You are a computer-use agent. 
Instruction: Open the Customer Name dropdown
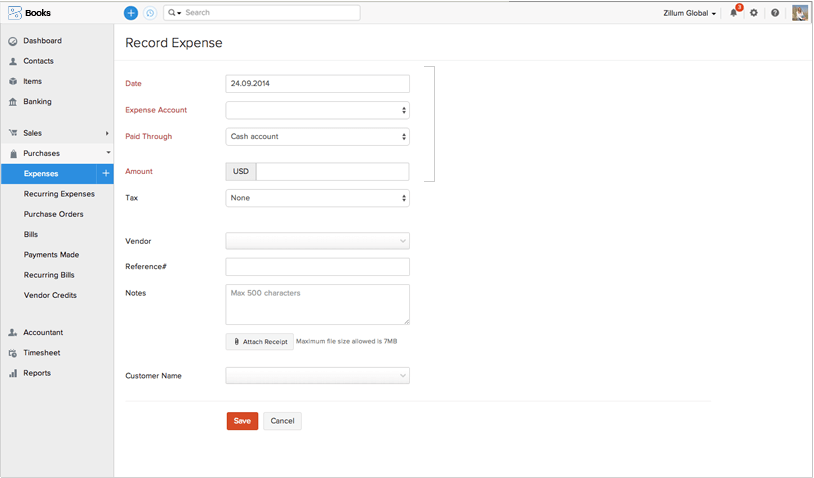(x=317, y=376)
